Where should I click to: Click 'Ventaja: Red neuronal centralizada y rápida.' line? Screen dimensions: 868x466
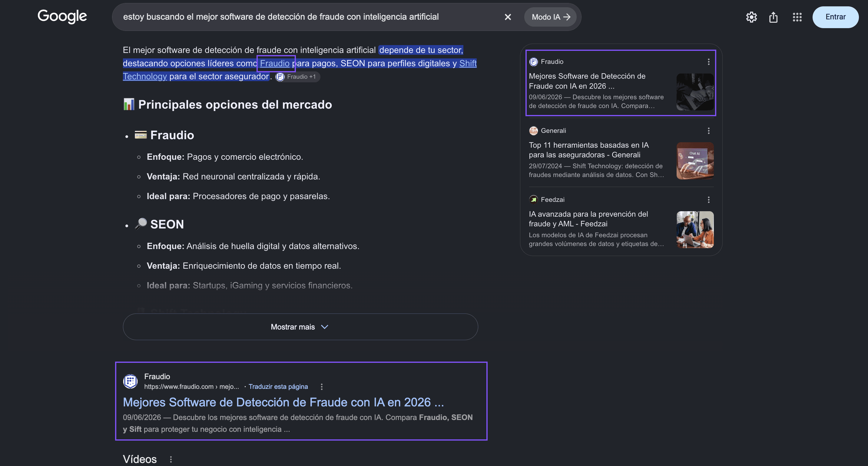(233, 176)
